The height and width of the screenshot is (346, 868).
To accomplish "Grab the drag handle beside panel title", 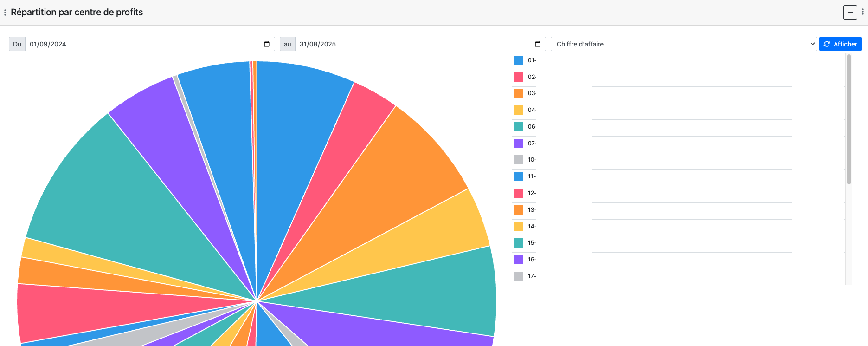I will coord(5,13).
